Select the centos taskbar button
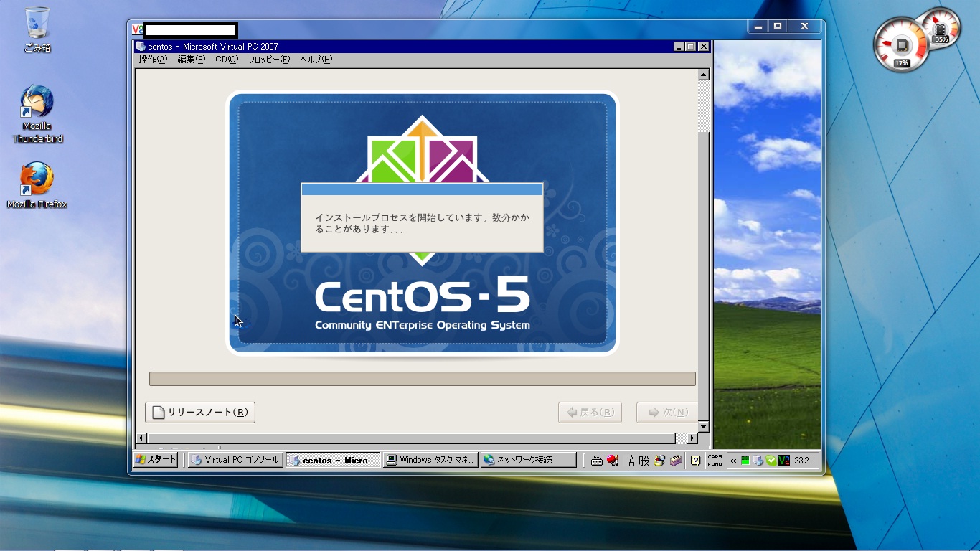 point(333,461)
